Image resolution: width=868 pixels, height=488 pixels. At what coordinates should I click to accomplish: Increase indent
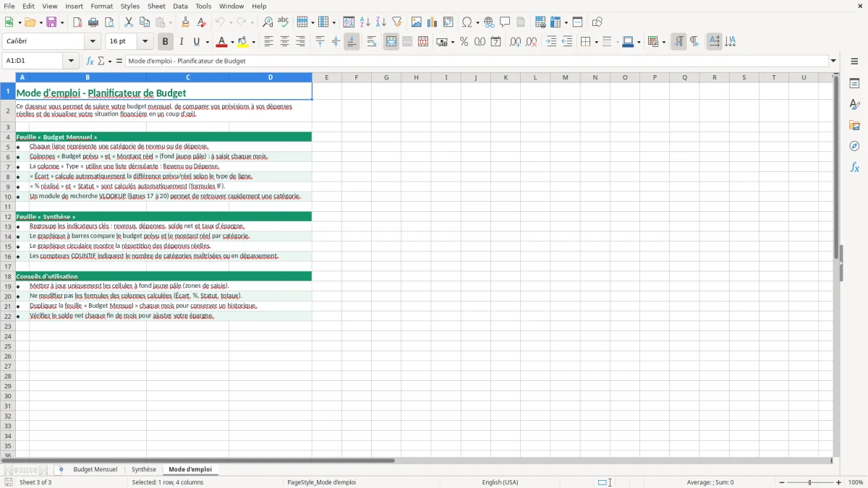point(551,42)
